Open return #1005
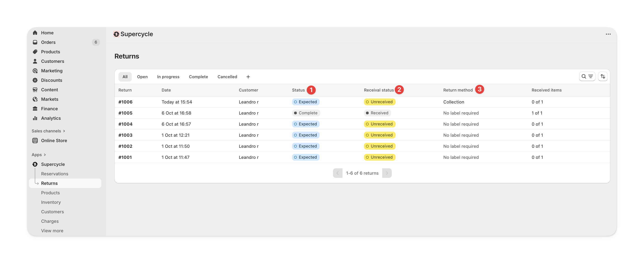The image size is (644, 263). point(125,113)
